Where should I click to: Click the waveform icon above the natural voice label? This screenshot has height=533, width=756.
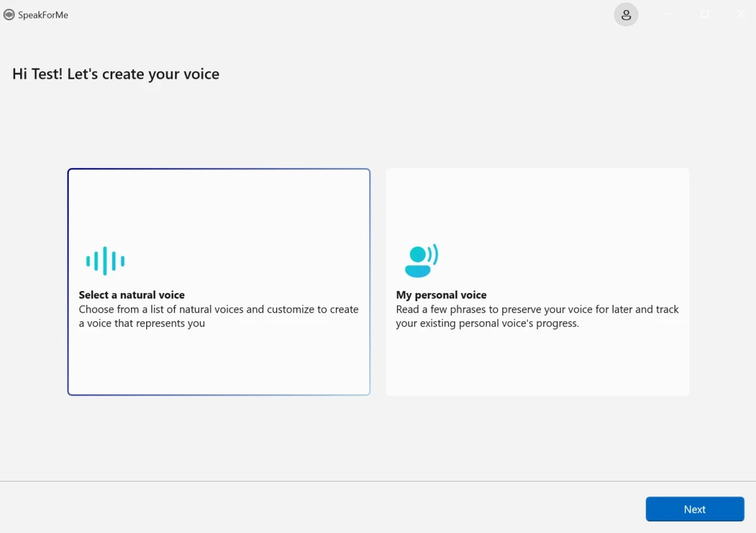(105, 259)
